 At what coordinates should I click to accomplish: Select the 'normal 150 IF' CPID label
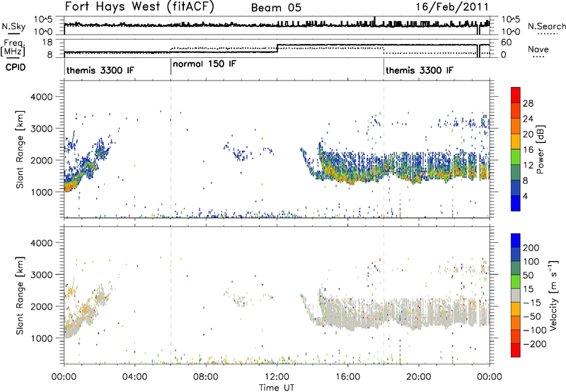tap(204, 64)
